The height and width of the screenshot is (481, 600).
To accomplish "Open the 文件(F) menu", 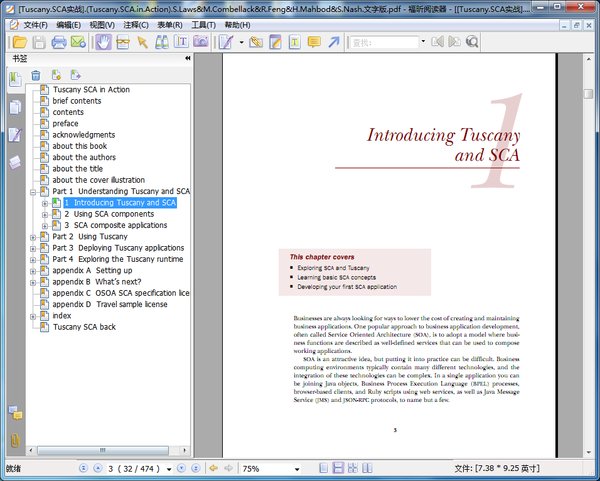I will [35, 25].
